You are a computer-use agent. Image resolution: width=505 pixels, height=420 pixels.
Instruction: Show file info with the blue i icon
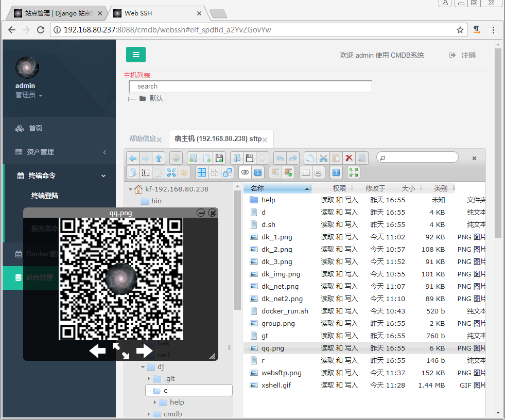pos(258,172)
